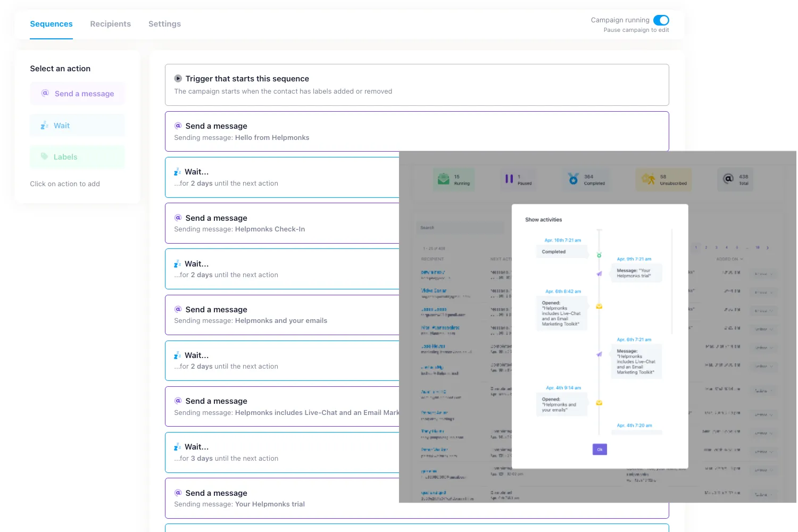Go to page 2 in recipients pagination

click(706, 247)
